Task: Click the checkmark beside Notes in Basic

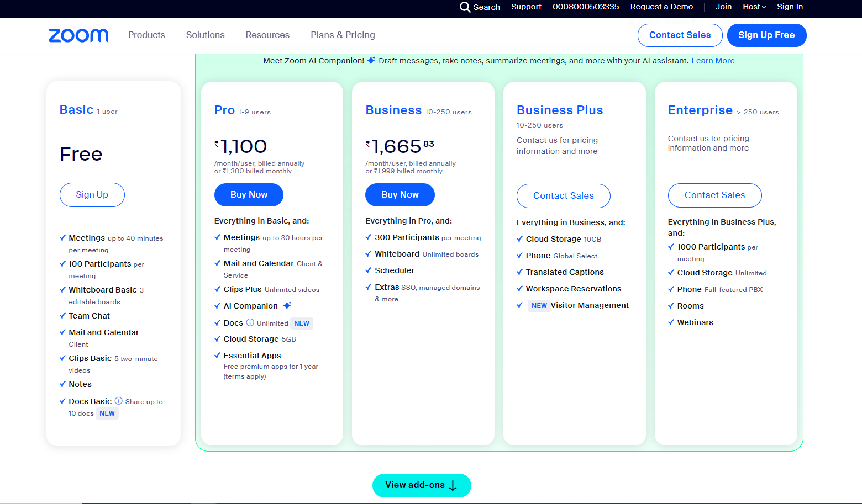Action: click(x=62, y=384)
